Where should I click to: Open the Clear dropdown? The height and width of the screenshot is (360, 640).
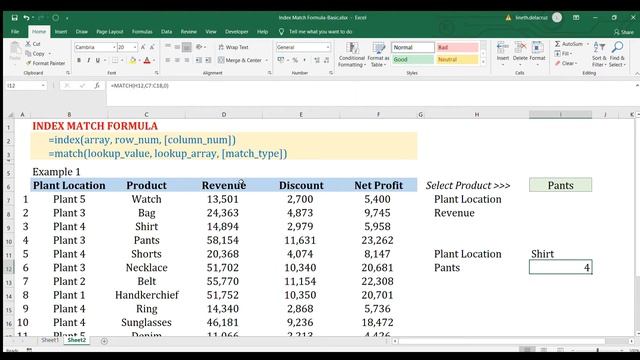(x=566, y=63)
